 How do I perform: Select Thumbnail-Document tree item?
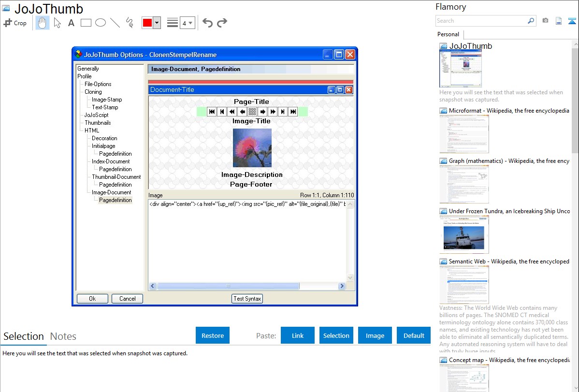116,177
